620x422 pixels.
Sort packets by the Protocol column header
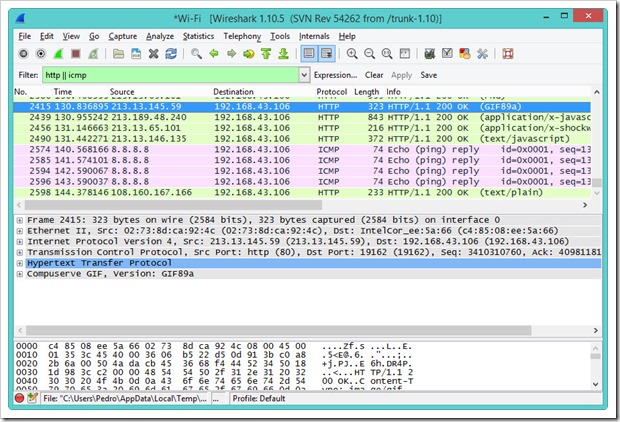pyautogui.click(x=331, y=91)
